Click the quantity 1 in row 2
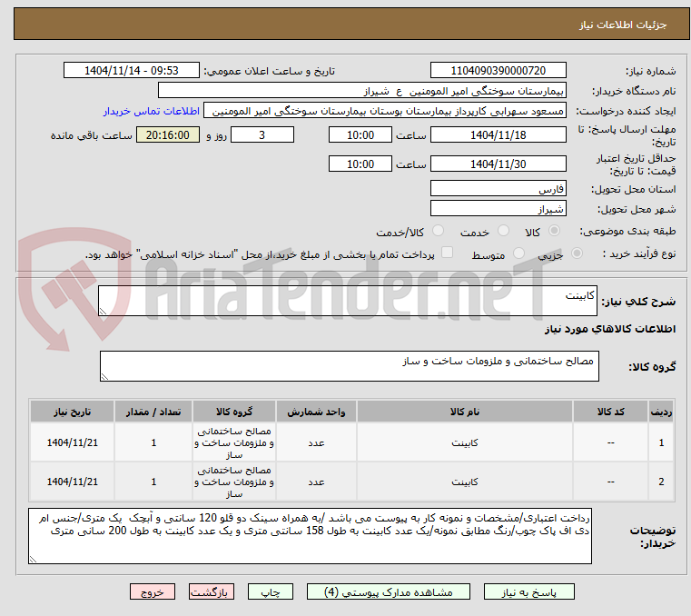This screenshot has width=691, height=616. click(x=153, y=482)
